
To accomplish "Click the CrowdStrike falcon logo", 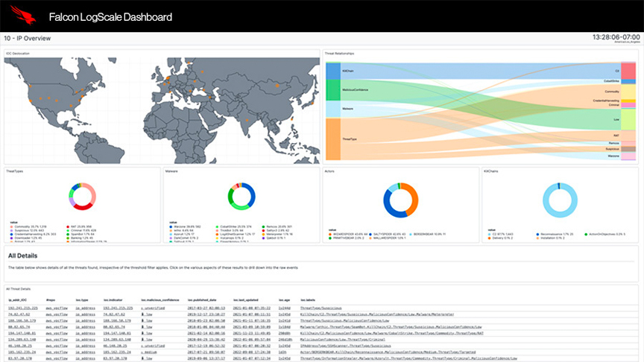I will tap(23, 15).
